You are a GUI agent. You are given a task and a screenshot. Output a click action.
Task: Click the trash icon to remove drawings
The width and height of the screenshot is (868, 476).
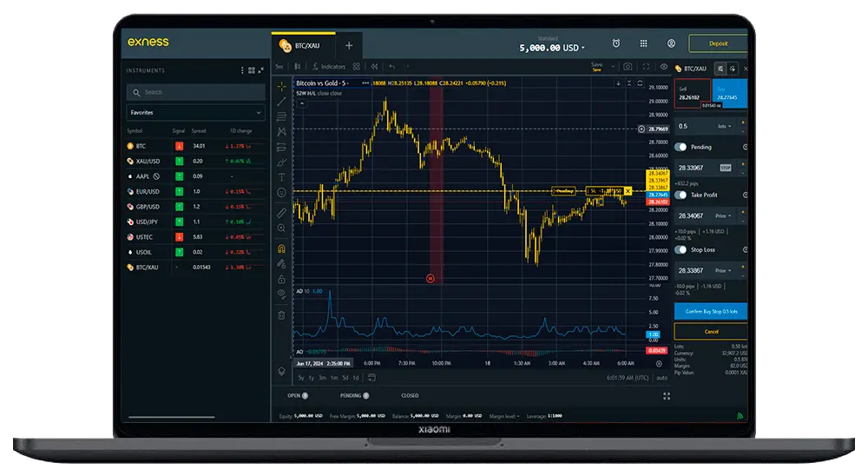[x=281, y=314]
